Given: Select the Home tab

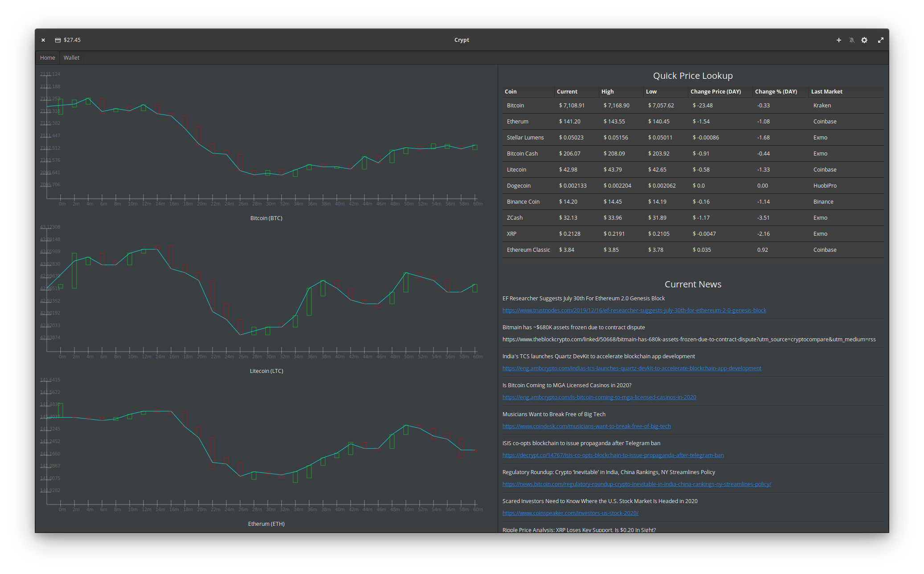Looking at the screenshot, I should click(47, 58).
